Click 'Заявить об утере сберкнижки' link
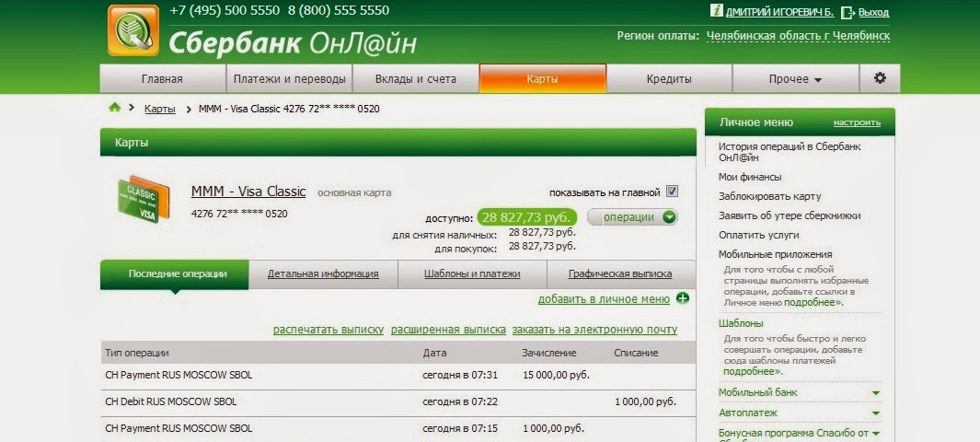The image size is (980, 442). (x=790, y=215)
